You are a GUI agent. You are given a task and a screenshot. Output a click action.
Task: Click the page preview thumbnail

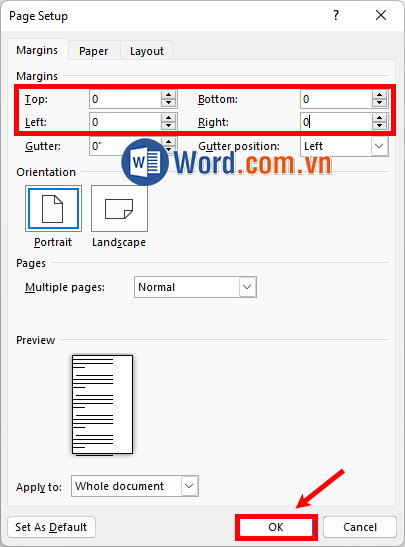(103, 405)
